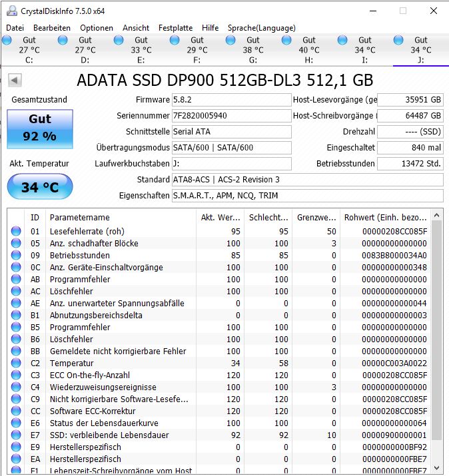Click status icon of Gemeldete nicht korrigierbare Fehler

[16, 351]
